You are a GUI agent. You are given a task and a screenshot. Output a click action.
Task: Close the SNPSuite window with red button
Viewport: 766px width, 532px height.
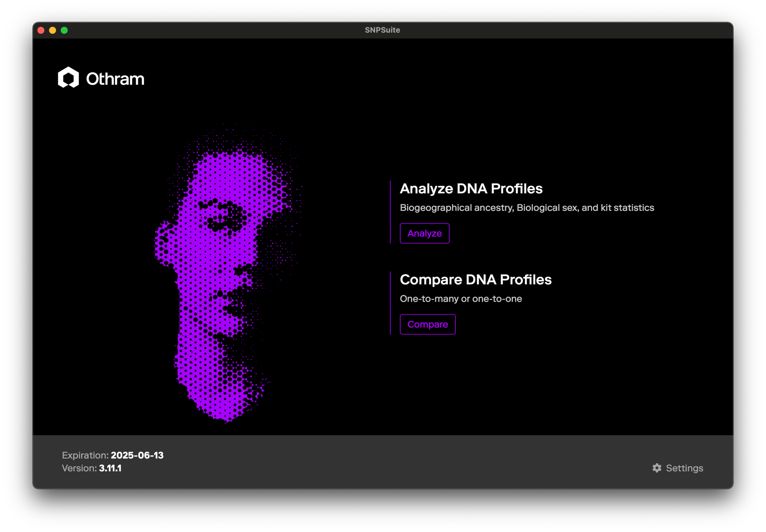click(x=41, y=30)
